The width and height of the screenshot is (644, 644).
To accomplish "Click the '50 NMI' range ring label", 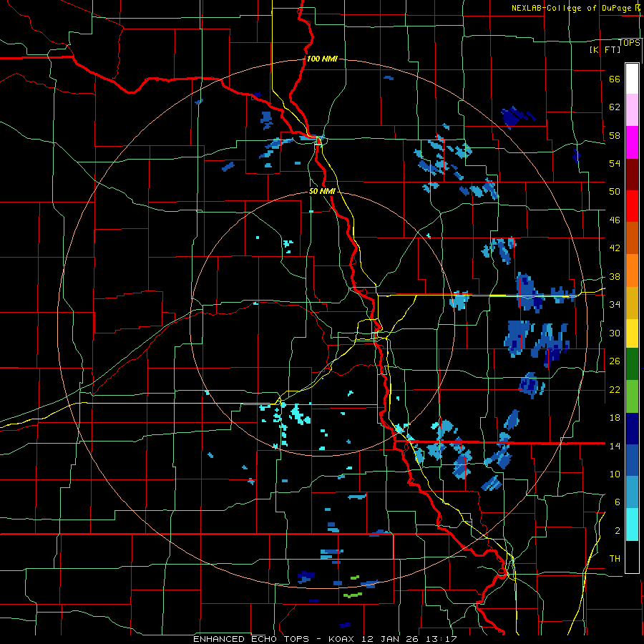I will (x=322, y=191).
